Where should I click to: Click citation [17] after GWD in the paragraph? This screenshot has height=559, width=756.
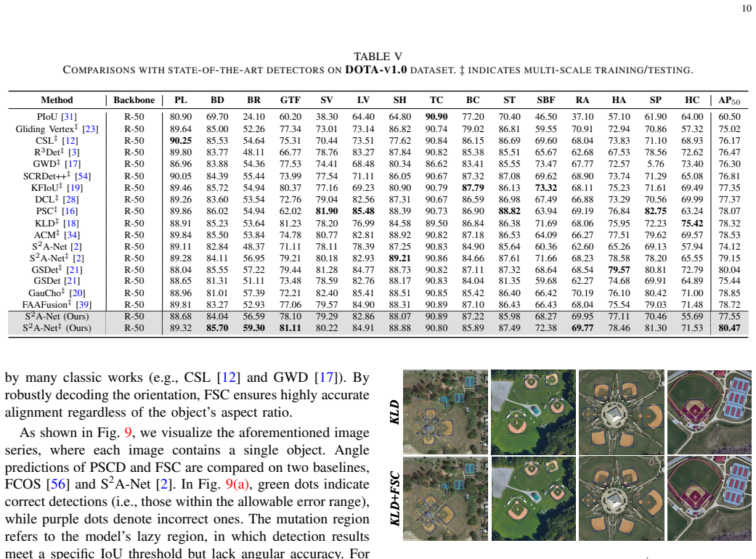coord(327,377)
